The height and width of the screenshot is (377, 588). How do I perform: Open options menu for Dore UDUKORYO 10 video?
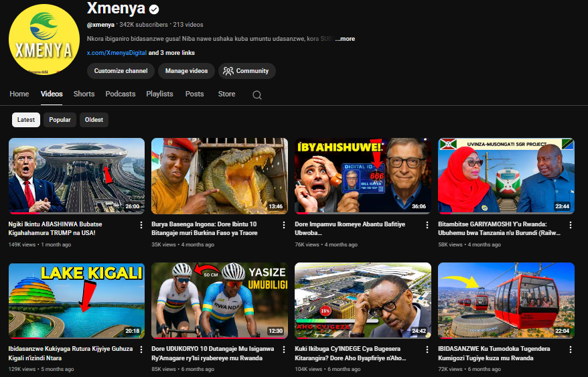tap(284, 350)
